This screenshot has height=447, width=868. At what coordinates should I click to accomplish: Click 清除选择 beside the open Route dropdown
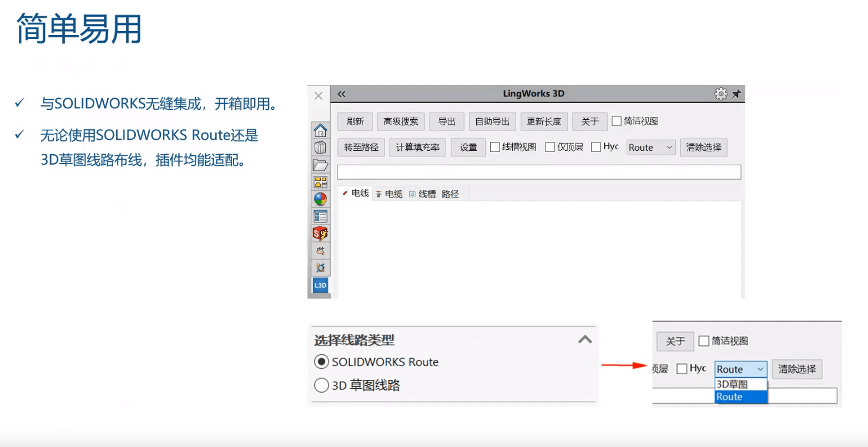pyautogui.click(x=797, y=369)
